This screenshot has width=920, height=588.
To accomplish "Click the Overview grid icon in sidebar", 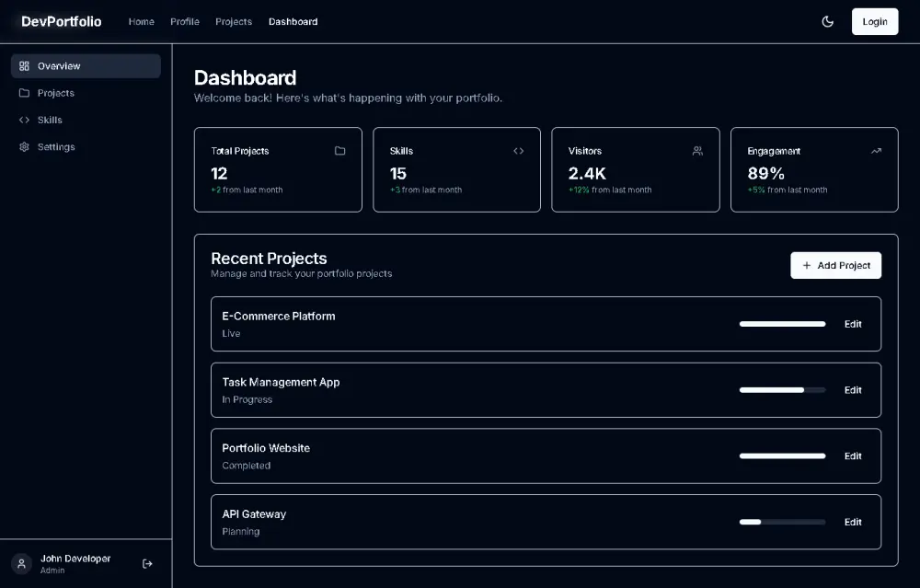I will 24,66.
